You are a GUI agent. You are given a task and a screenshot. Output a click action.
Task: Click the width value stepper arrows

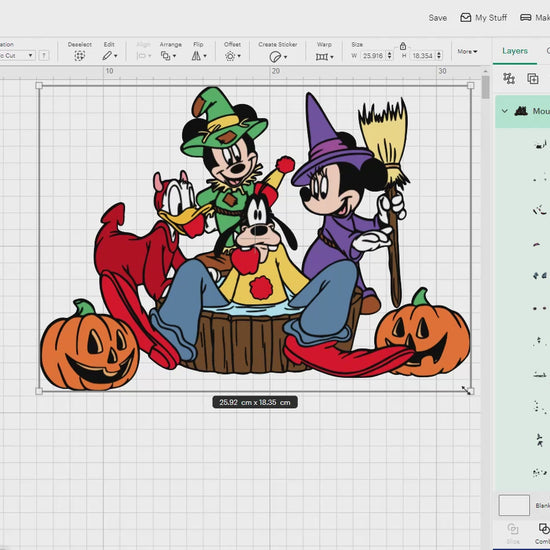click(x=389, y=56)
